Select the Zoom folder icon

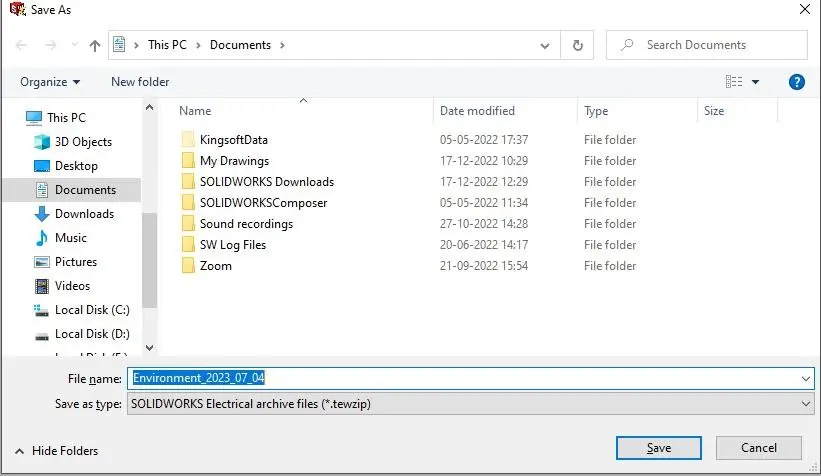point(188,265)
